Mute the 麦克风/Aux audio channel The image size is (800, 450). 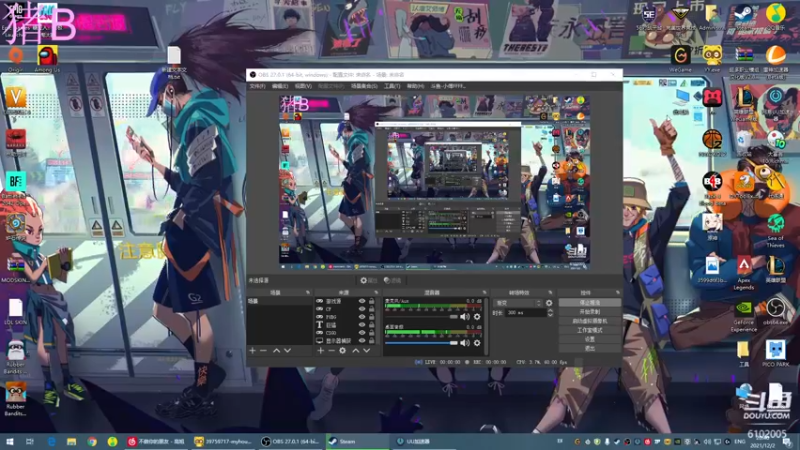pyautogui.click(x=465, y=317)
